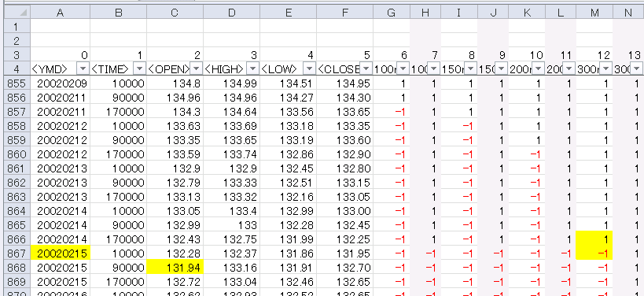Open the <YMD> filter dropdown
This screenshot has width=644, height=296.
point(83,68)
